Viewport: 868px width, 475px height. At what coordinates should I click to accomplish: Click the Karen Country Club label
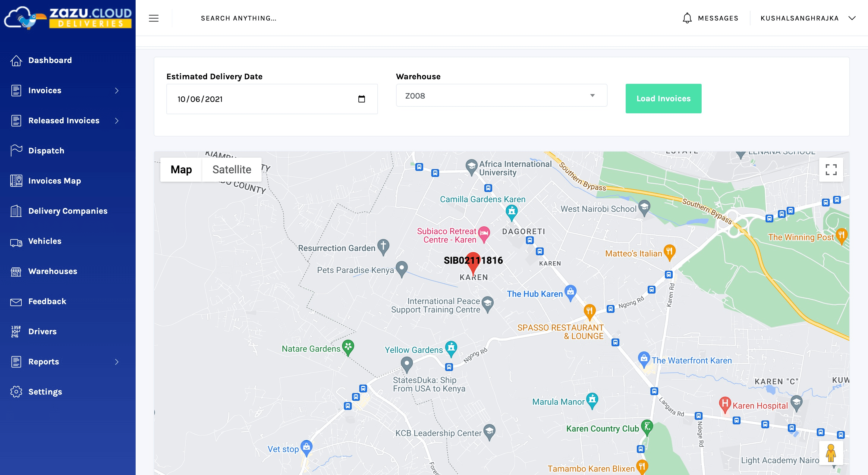coord(602,429)
